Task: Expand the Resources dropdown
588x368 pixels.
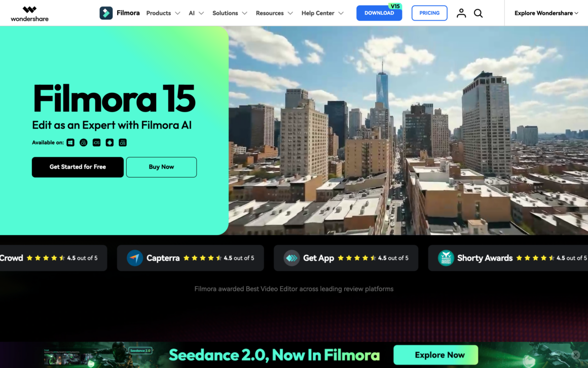Action: tap(274, 13)
